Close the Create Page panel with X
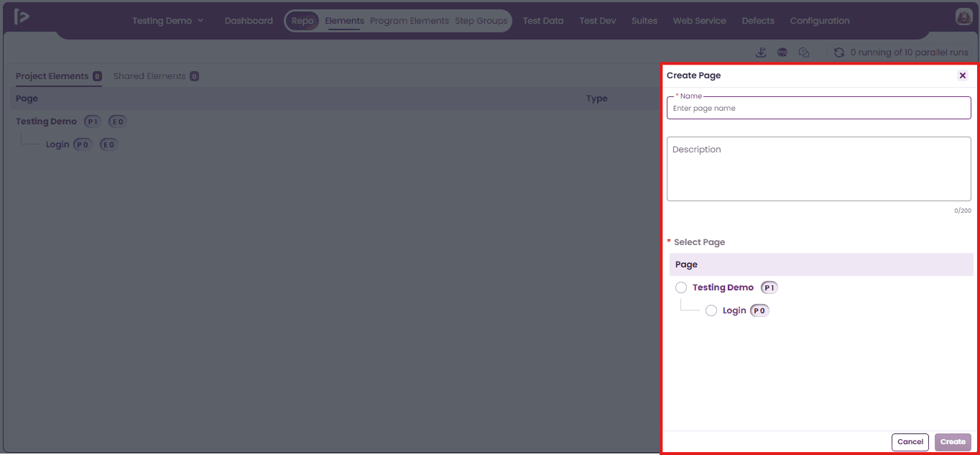The height and width of the screenshot is (455, 980). pos(963,75)
